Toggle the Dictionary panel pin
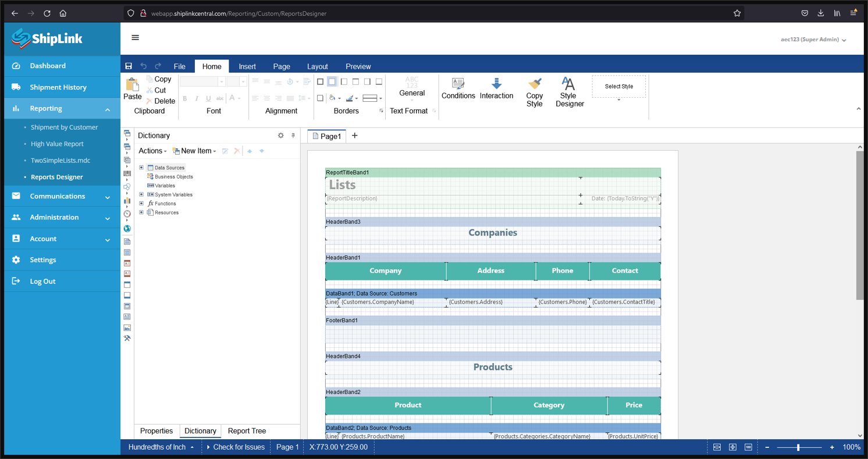868x459 pixels. coord(293,136)
